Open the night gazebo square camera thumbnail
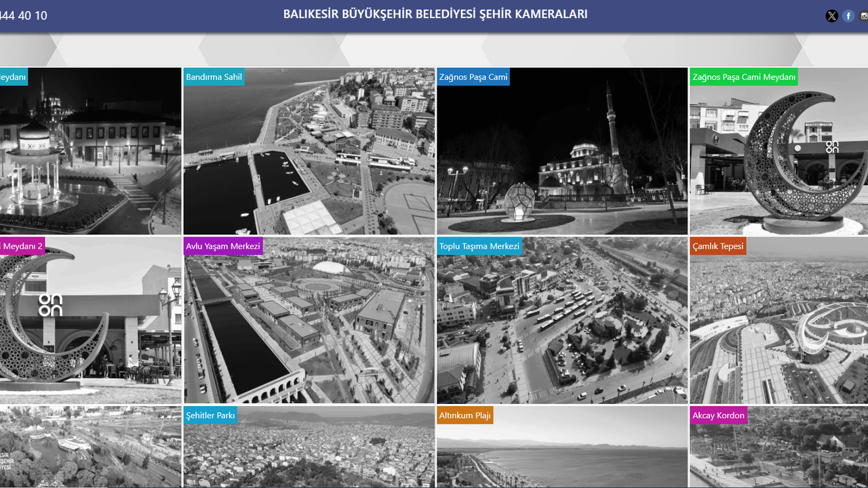The image size is (868, 488). click(91, 150)
